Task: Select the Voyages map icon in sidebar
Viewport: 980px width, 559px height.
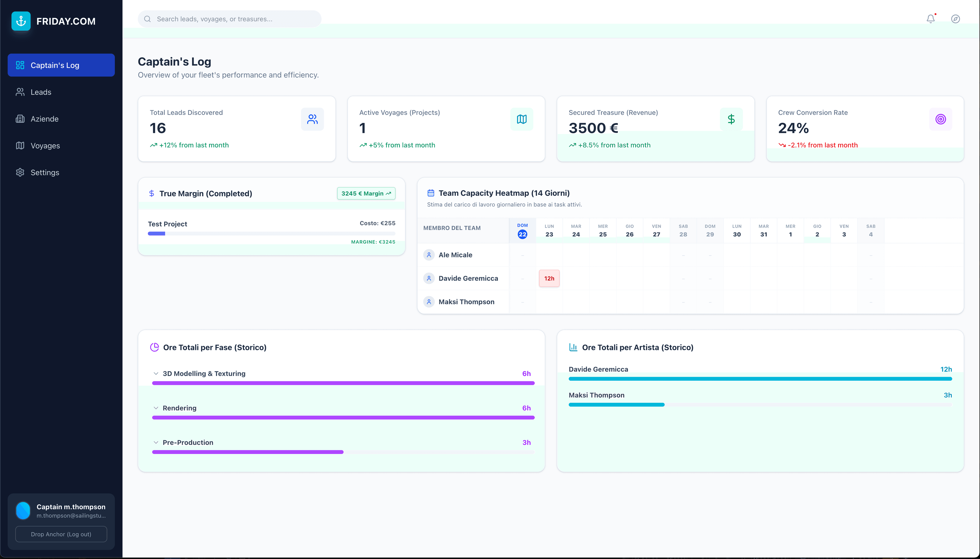Action: 20,145
